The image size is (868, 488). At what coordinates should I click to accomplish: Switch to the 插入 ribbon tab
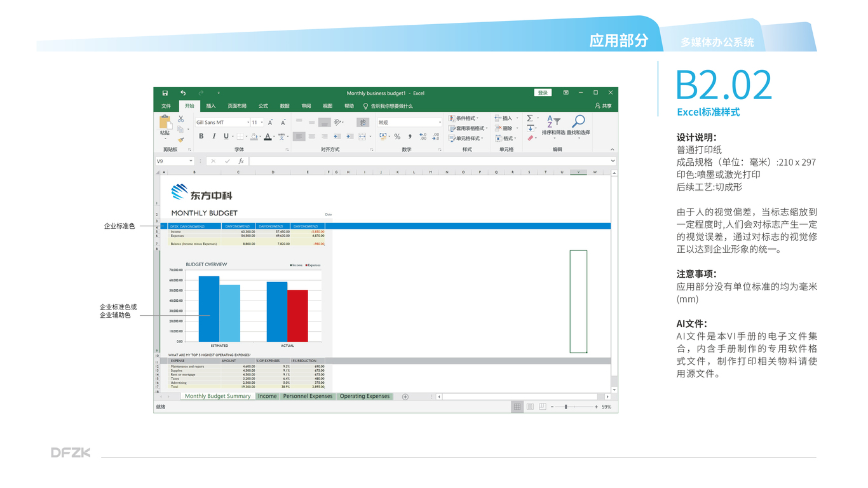pyautogui.click(x=211, y=106)
